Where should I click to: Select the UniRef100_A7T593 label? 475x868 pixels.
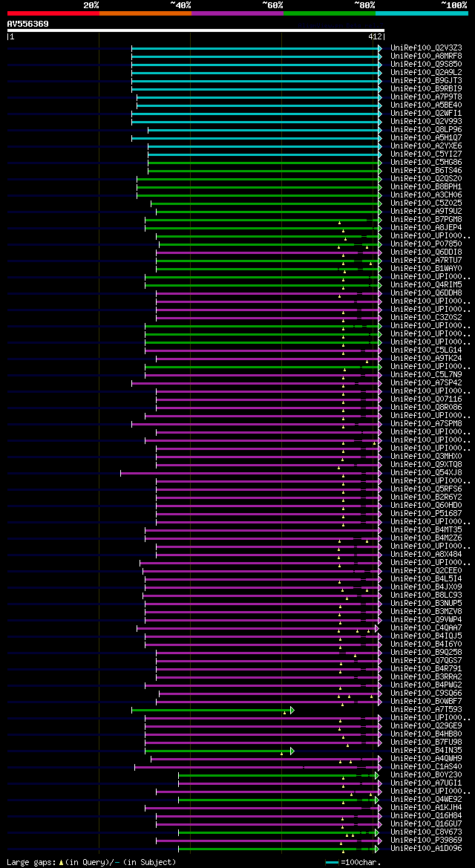426,710
